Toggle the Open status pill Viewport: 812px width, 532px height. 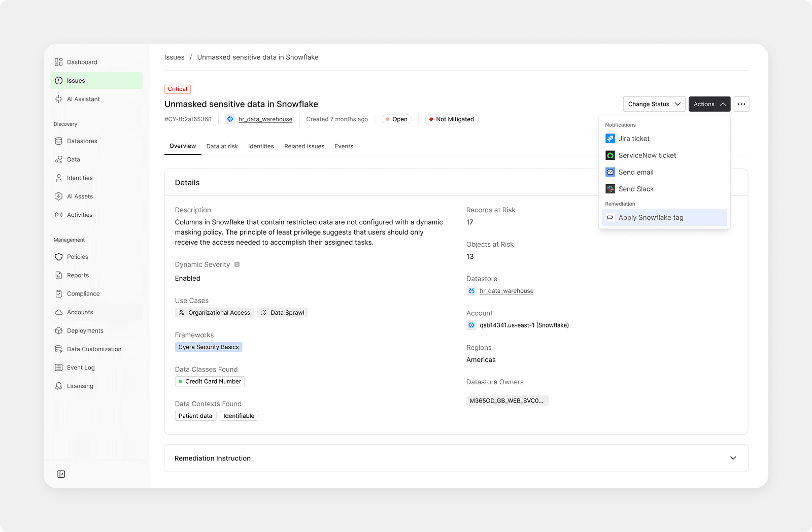click(396, 119)
